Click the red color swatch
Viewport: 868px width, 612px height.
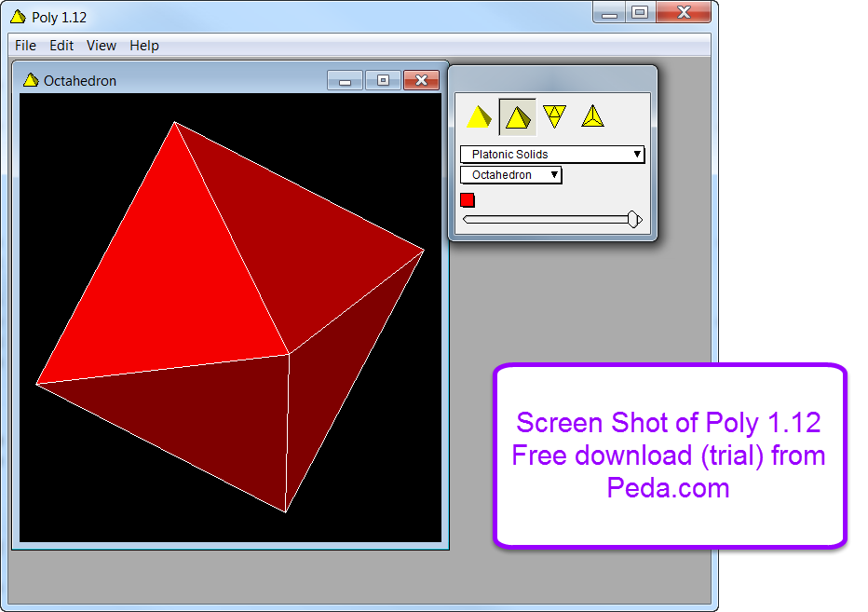point(468,200)
